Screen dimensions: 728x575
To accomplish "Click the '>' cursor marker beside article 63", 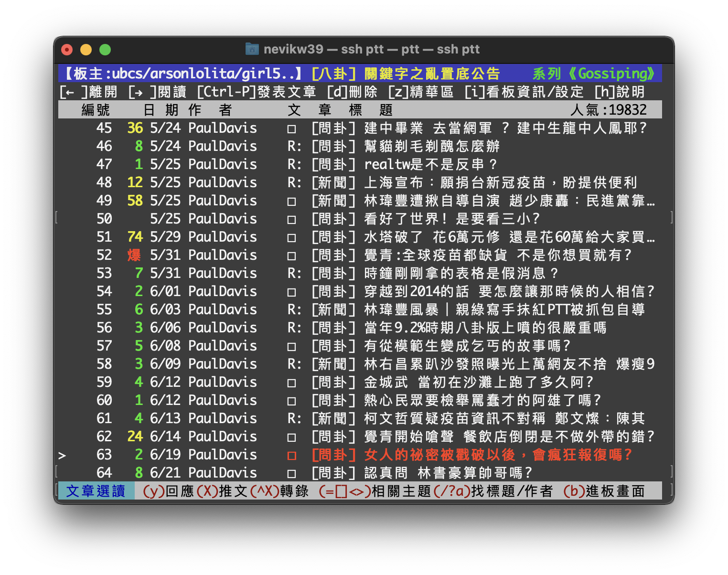I will [x=62, y=455].
